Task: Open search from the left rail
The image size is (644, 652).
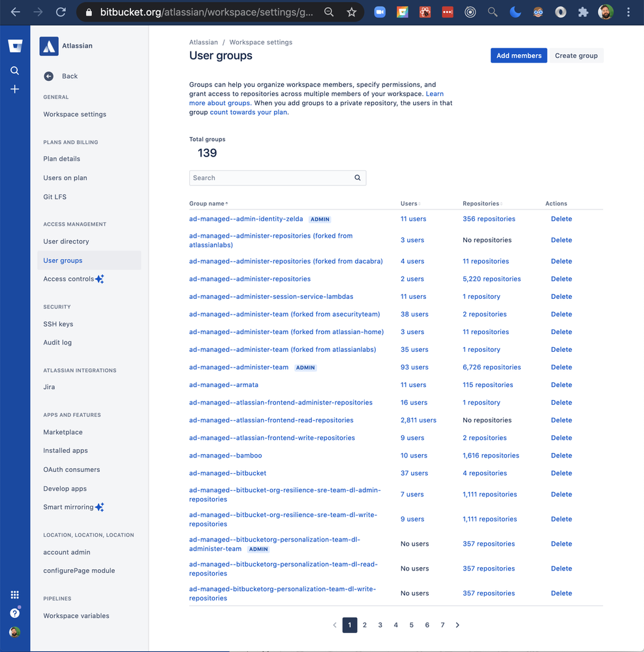Action: [14, 70]
